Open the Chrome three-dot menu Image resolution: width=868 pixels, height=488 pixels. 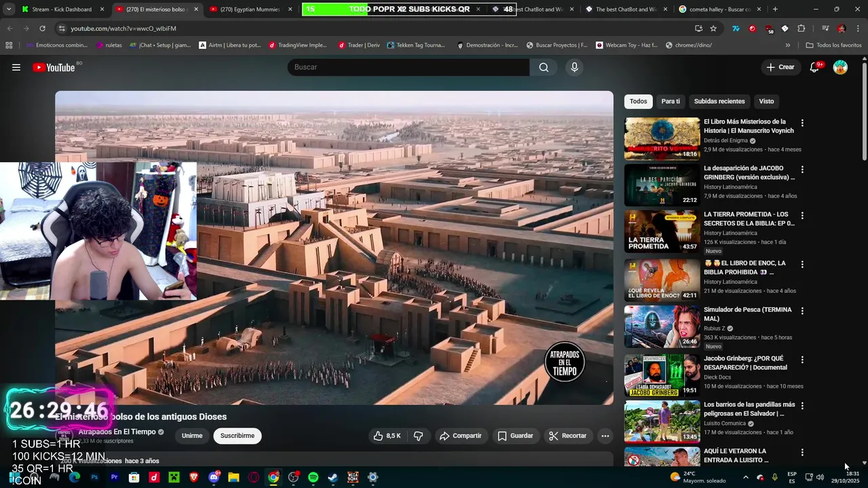[857, 28]
